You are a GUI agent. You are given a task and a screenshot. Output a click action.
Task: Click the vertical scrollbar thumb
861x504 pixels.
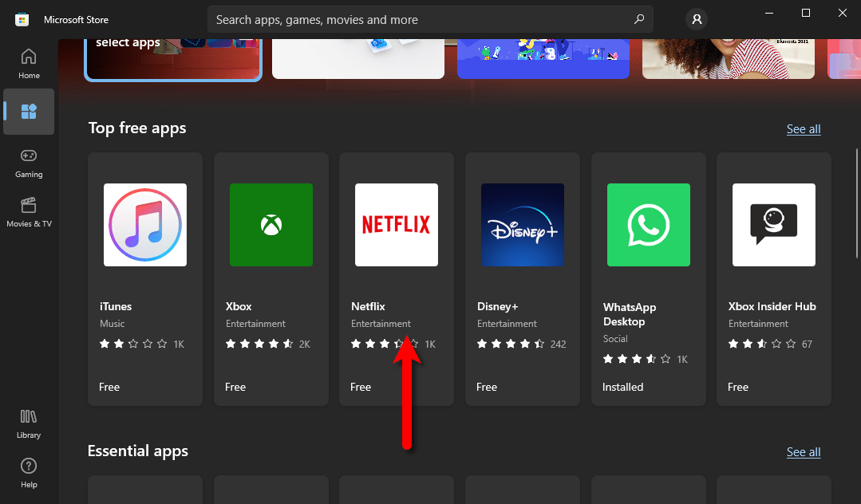tap(857, 203)
